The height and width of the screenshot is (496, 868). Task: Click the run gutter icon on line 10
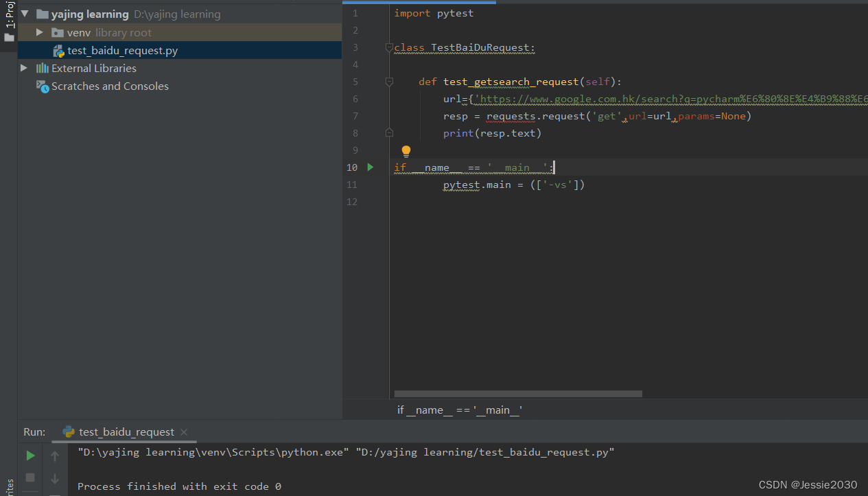click(370, 167)
